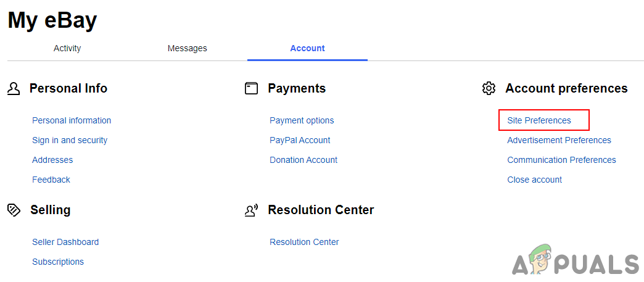Open the Messages tab
This screenshot has height=282, width=644.
coord(187,48)
